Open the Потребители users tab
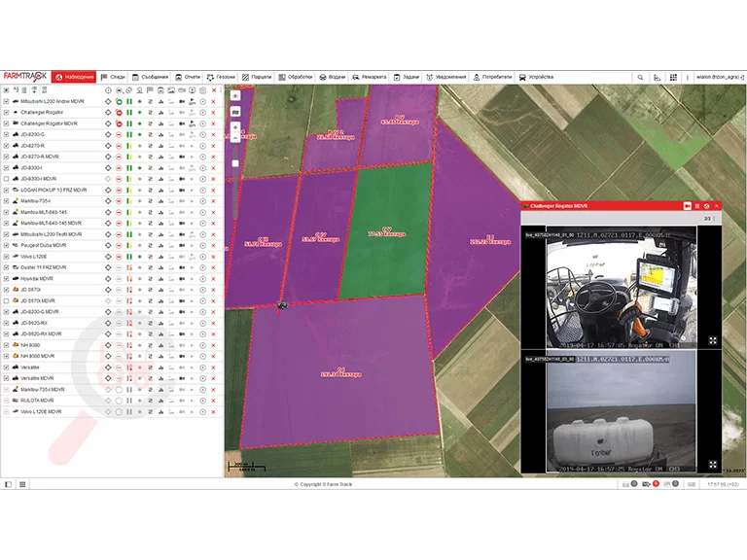 click(492, 77)
